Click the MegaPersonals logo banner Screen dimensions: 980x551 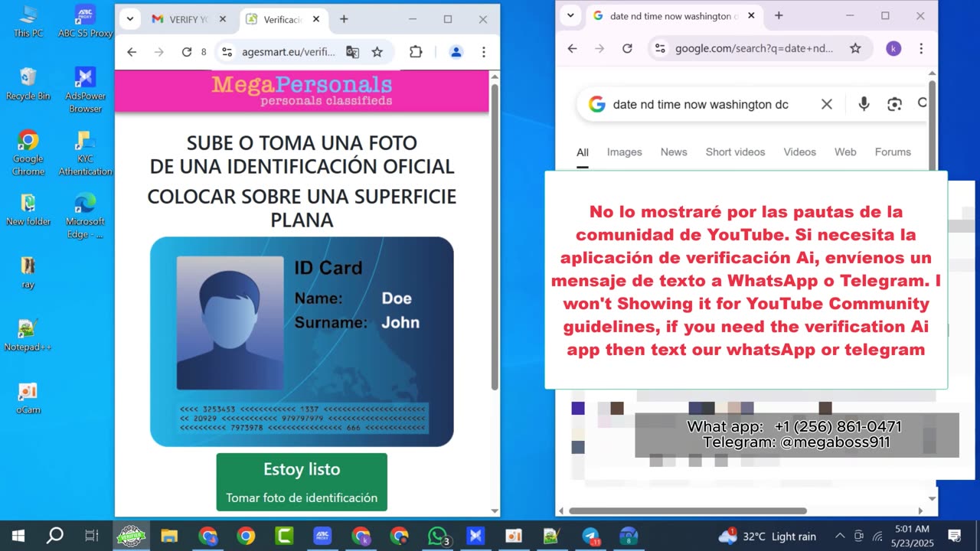click(x=302, y=92)
